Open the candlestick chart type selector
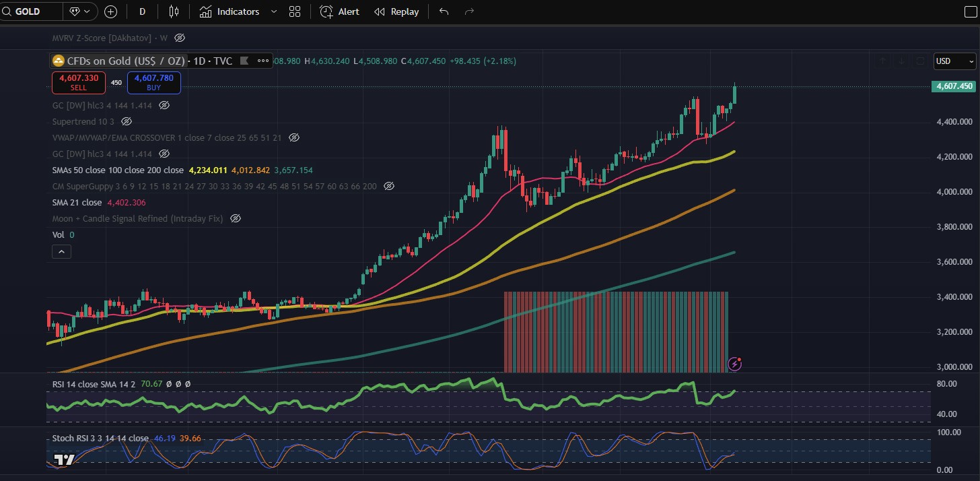Viewport: 980px width, 481px height. click(174, 11)
